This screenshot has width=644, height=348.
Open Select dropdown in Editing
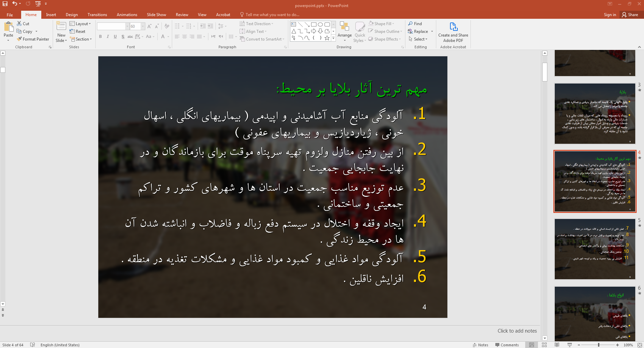point(418,39)
